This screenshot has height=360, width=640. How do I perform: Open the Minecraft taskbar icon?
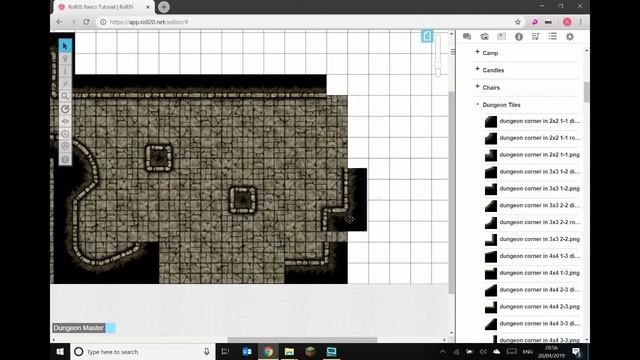[x=310, y=351]
